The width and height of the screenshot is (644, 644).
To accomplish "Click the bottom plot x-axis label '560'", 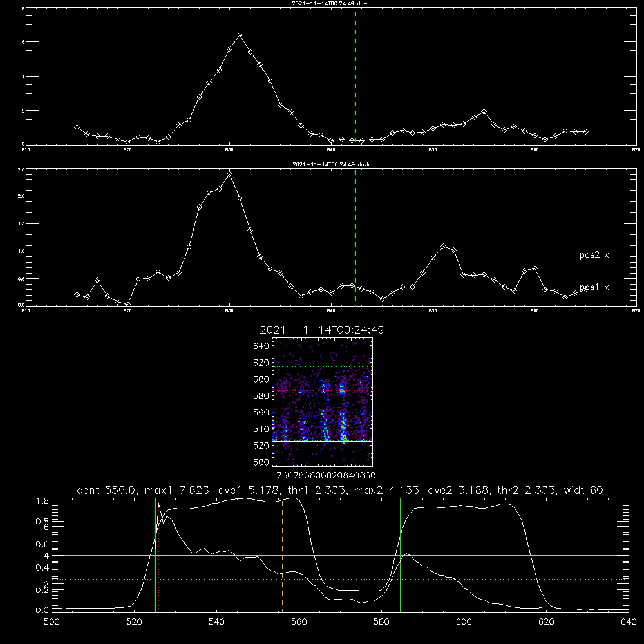I will point(299,622).
